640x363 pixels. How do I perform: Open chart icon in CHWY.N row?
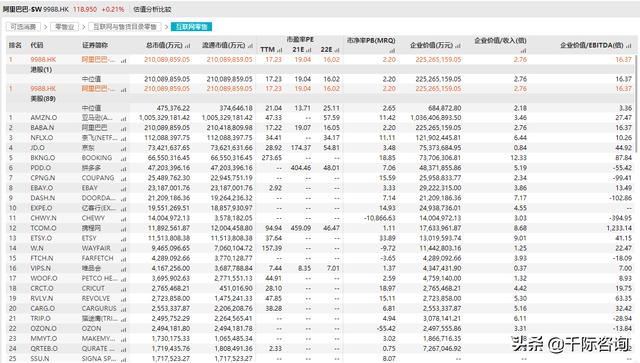click(x=124, y=219)
